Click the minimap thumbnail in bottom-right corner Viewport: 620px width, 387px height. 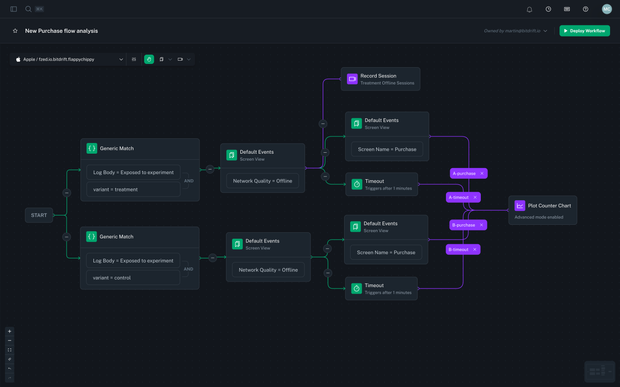point(599,371)
